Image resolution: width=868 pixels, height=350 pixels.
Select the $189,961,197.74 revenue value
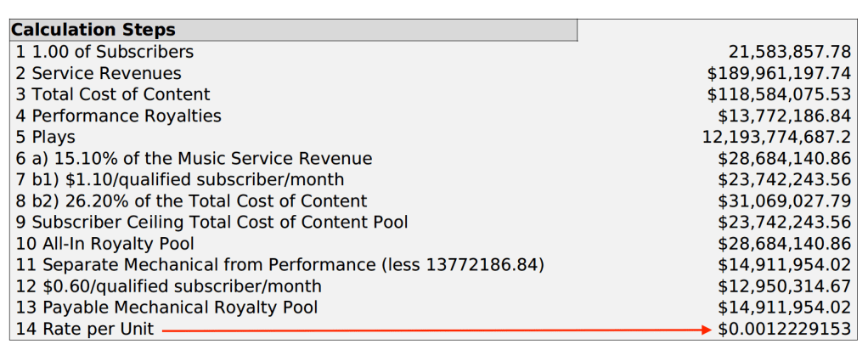tap(779, 73)
